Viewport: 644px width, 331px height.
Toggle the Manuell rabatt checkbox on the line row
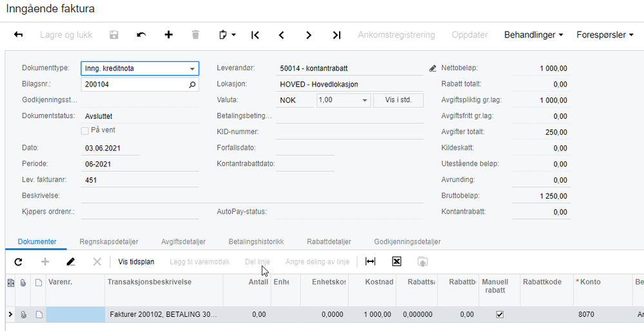(x=500, y=315)
